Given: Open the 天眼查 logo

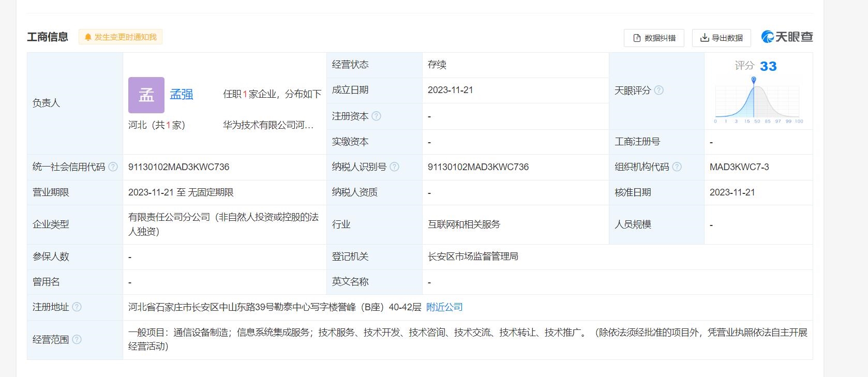Looking at the screenshot, I should point(787,37).
